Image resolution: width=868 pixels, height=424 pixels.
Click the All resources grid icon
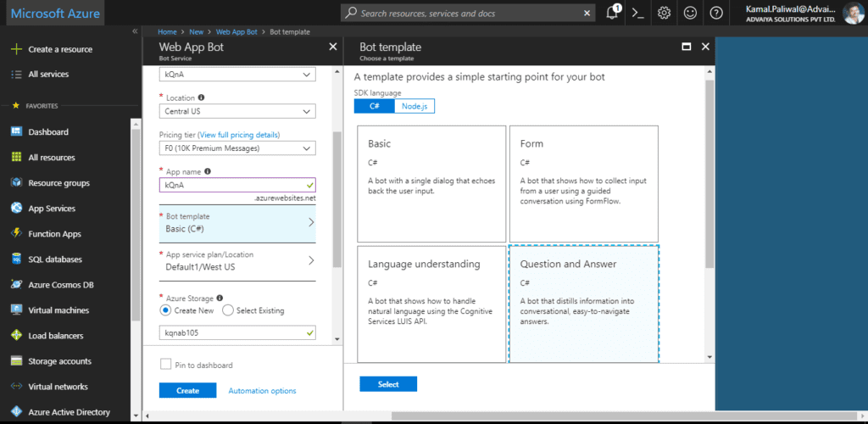point(17,157)
